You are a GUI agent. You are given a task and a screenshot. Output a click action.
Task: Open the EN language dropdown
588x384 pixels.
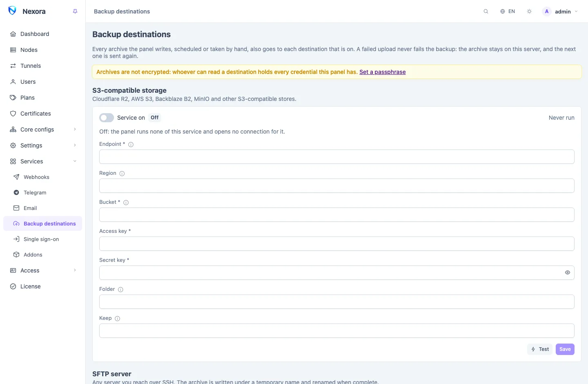[508, 11]
